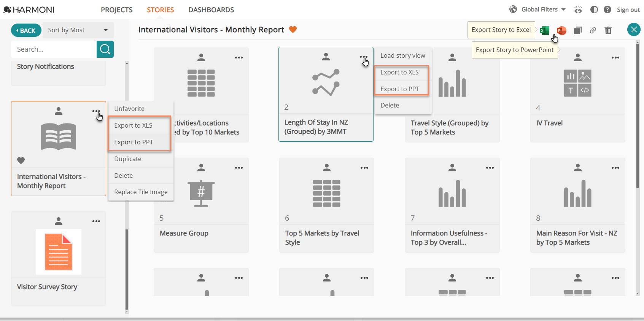Click the search magnifier button

click(105, 49)
